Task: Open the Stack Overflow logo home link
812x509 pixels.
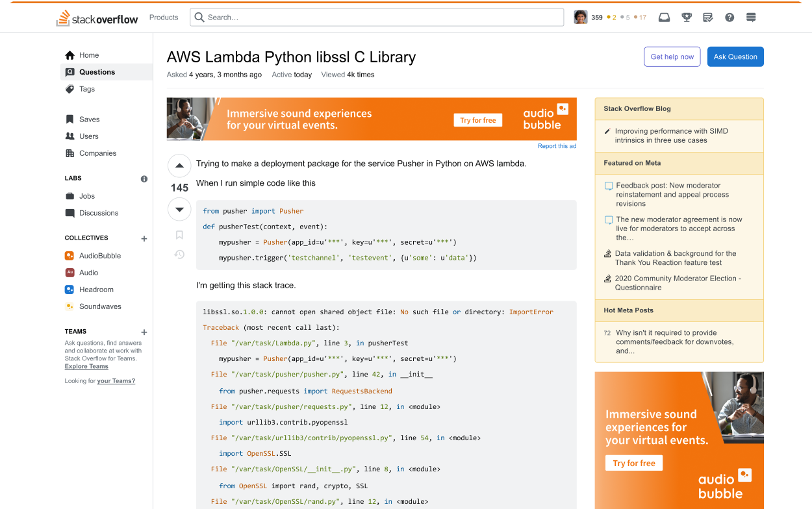Action: pos(97,18)
